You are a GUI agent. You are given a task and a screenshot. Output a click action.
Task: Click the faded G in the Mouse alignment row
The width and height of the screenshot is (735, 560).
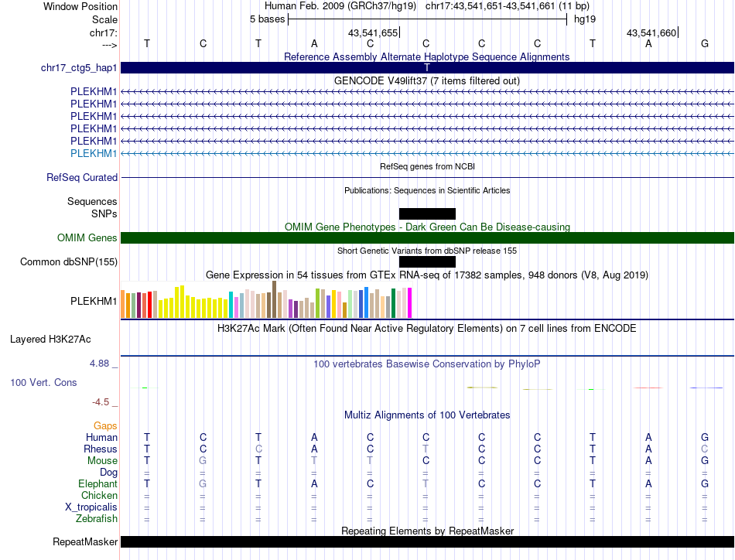pos(203,461)
